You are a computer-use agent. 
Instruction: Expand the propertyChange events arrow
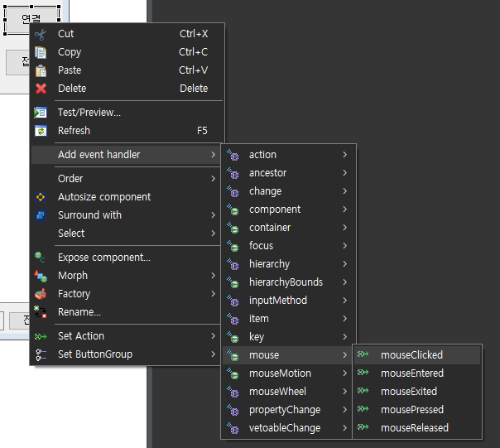(344, 409)
